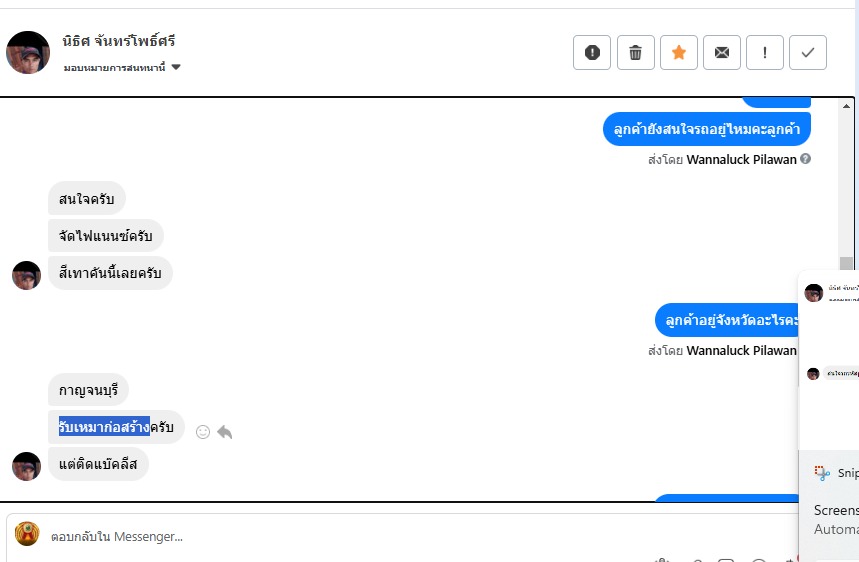
Task: Reply to message using the arrow icon
Action: 225,432
